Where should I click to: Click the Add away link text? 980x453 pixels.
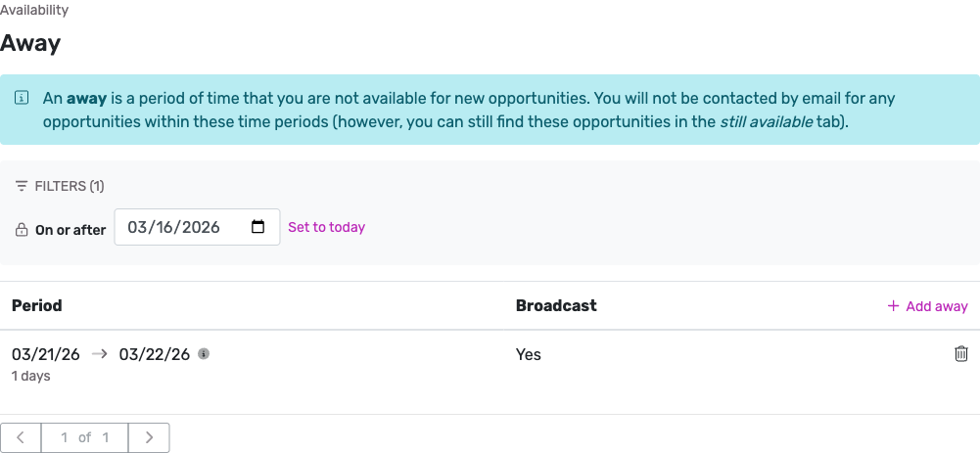coord(937,306)
